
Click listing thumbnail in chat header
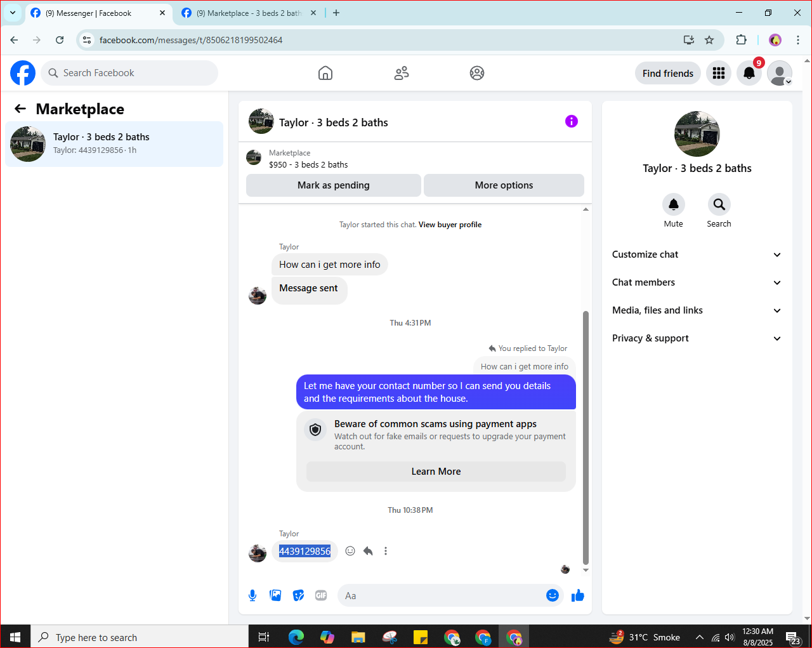pyautogui.click(x=261, y=121)
